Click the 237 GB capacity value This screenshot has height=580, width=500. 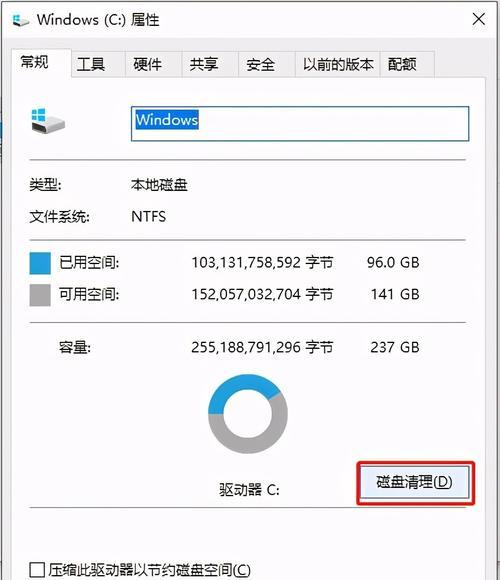[395, 347]
